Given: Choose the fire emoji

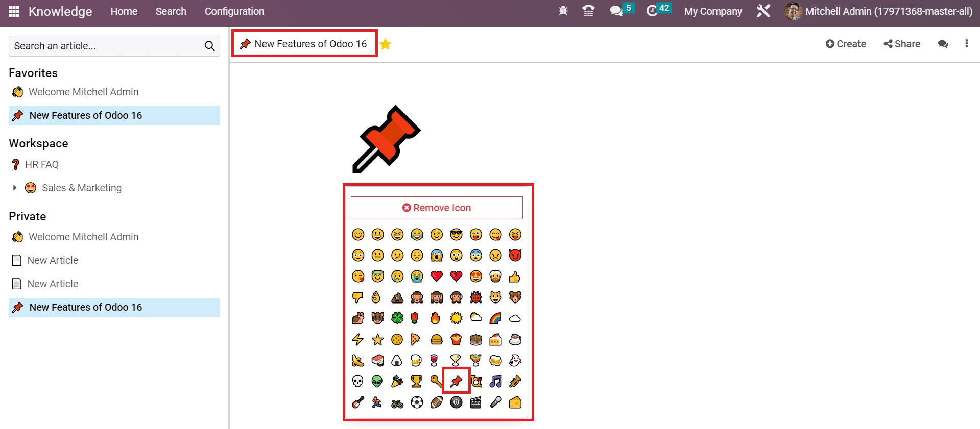Looking at the screenshot, I should click(435, 318).
